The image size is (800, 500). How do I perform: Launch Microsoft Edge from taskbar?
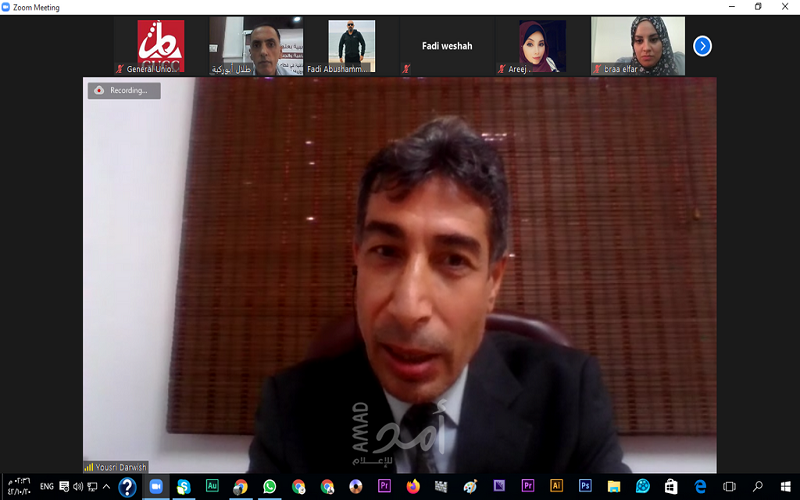(700, 487)
